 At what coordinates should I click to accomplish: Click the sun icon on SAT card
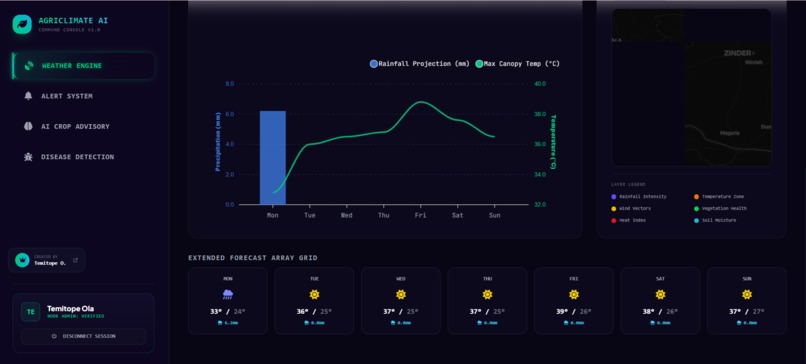coord(661,295)
